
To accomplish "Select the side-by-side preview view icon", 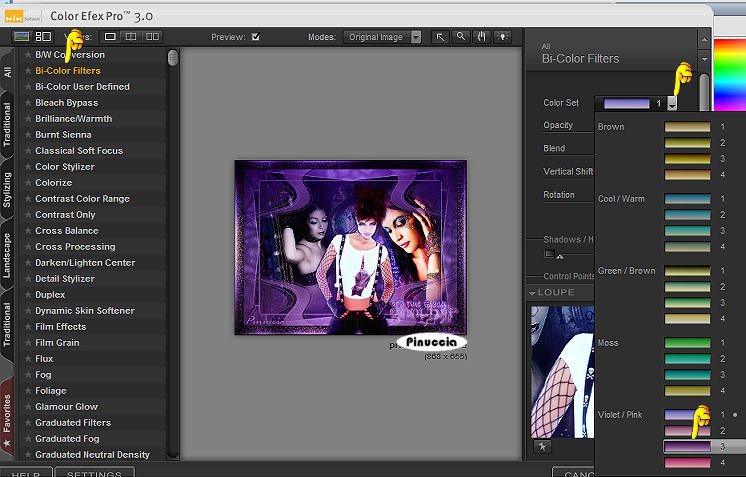I will [152, 37].
